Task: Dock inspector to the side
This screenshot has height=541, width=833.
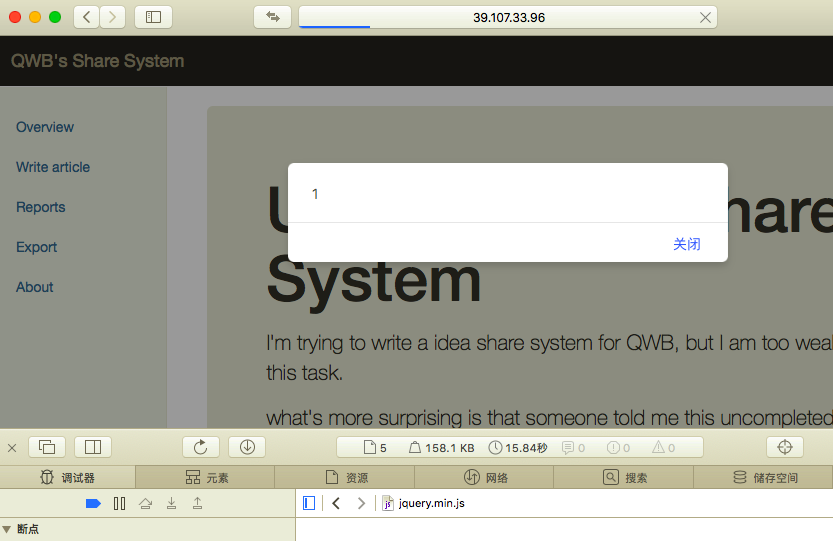Action: [x=93, y=447]
